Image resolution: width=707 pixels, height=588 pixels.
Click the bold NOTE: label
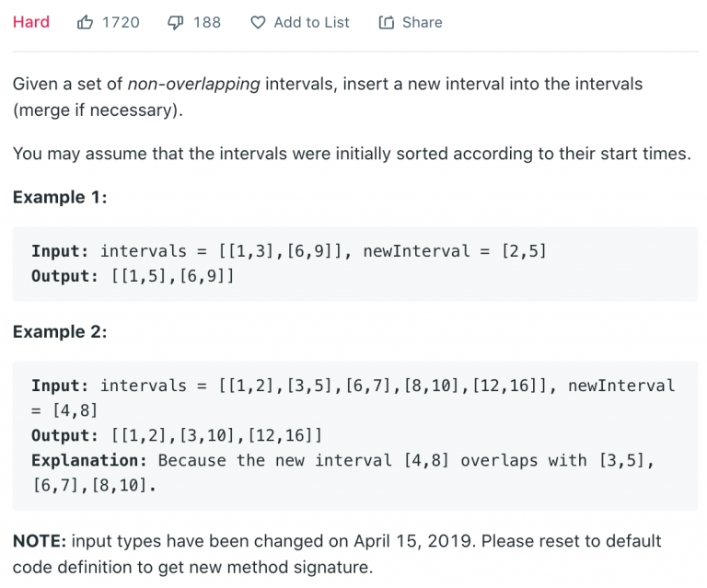pos(40,541)
